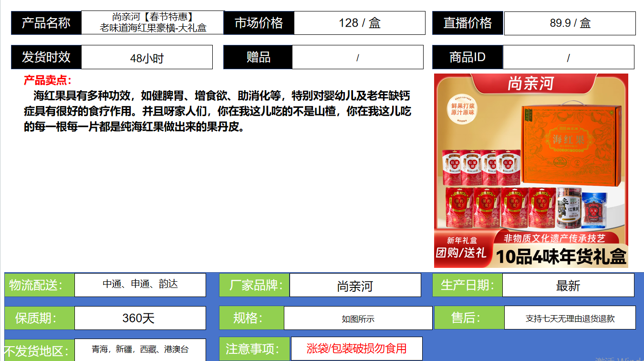This screenshot has width=644, height=361.
Task: Select the live-stream price cell 89.9 / 盒
Action: point(570,23)
